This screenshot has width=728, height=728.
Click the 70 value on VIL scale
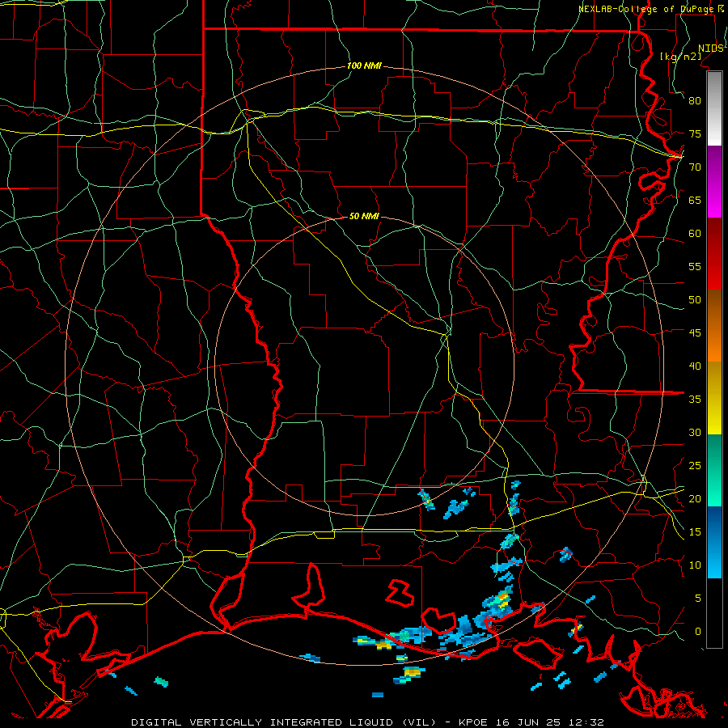695,167
